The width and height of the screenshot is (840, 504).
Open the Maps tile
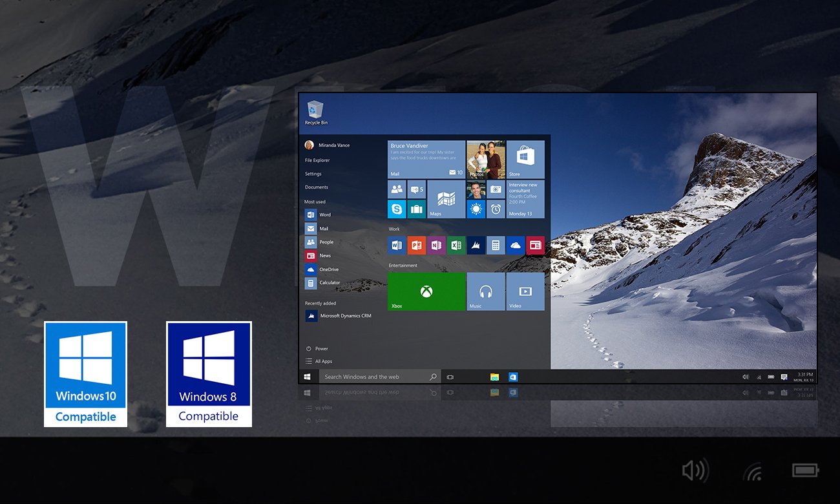[446, 199]
